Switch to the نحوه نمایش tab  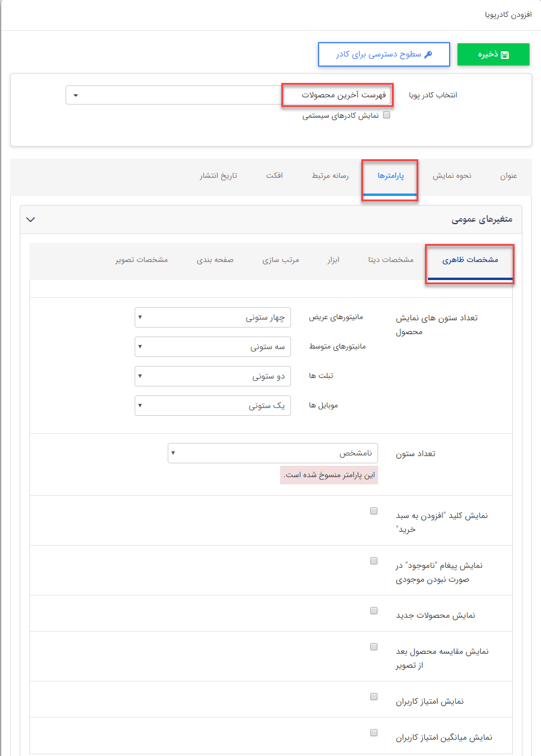[x=453, y=176]
